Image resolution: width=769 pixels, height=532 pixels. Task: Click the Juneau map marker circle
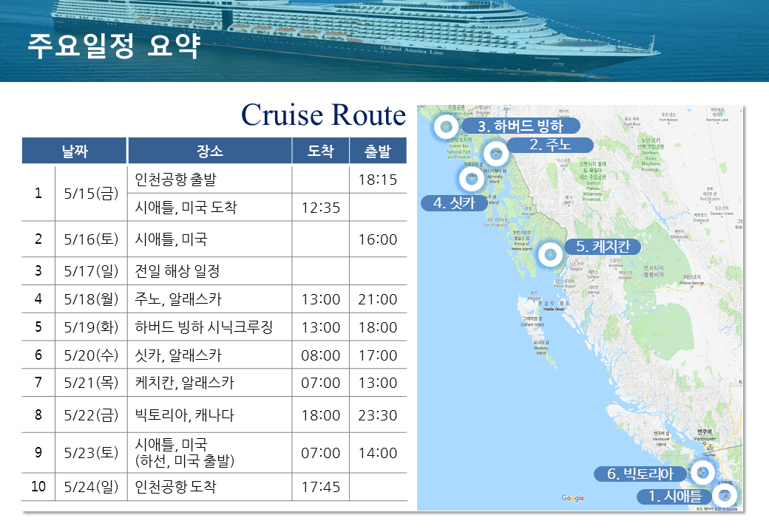pyautogui.click(x=496, y=154)
